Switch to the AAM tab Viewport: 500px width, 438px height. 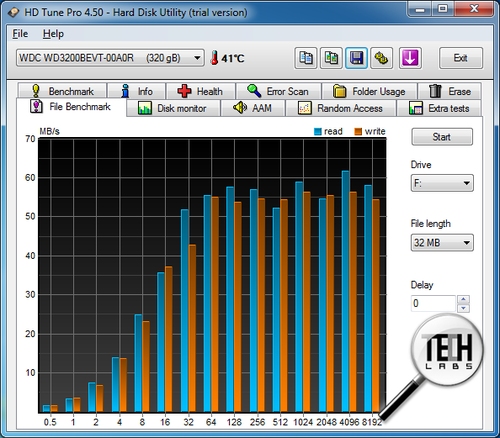pos(253,108)
